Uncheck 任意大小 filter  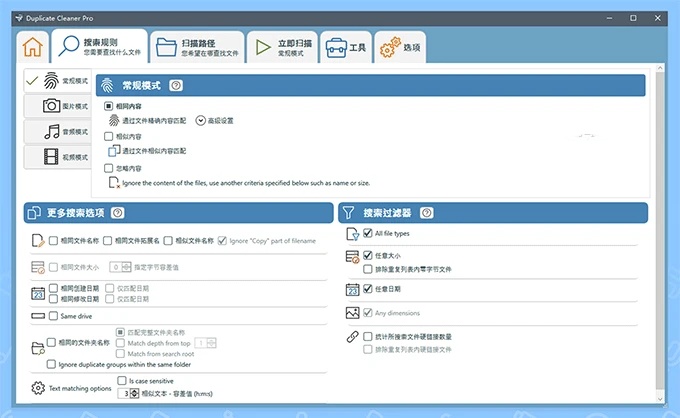pos(368,255)
